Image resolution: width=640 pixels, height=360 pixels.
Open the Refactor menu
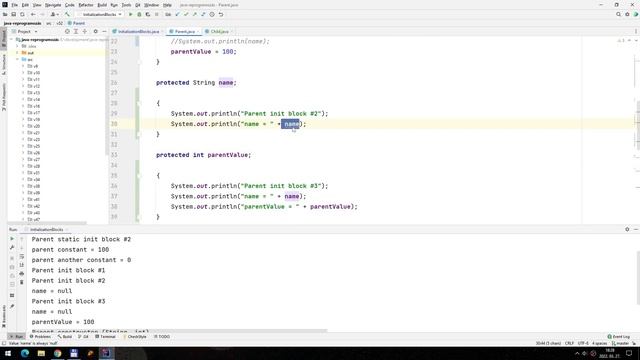(x=86, y=5)
